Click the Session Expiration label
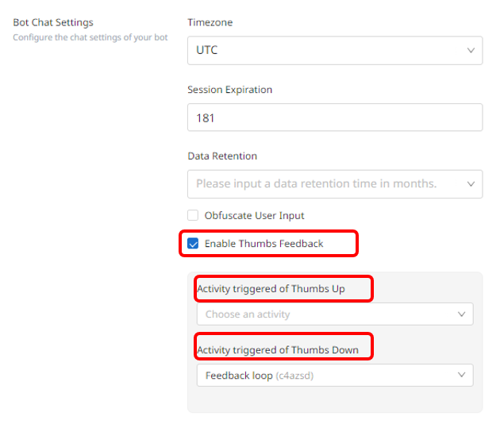The image size is (504, 424). click(230, 90)
